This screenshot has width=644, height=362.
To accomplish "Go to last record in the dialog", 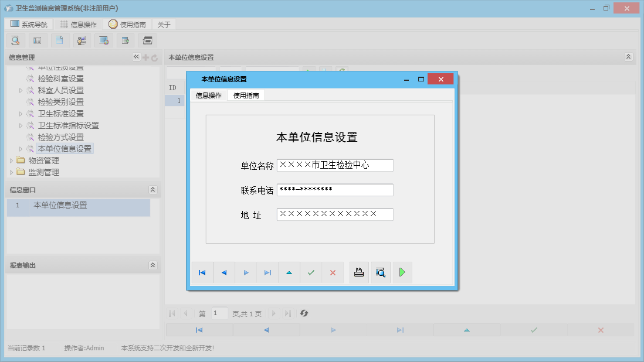I will (x=267, y=272).
